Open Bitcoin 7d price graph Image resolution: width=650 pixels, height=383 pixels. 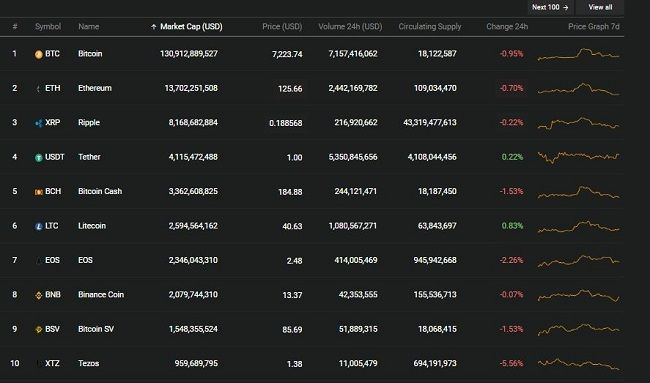point(578,54)
